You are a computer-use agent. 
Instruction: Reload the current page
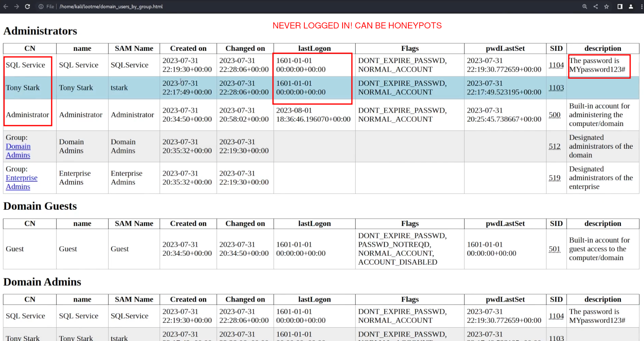[27, 7]
